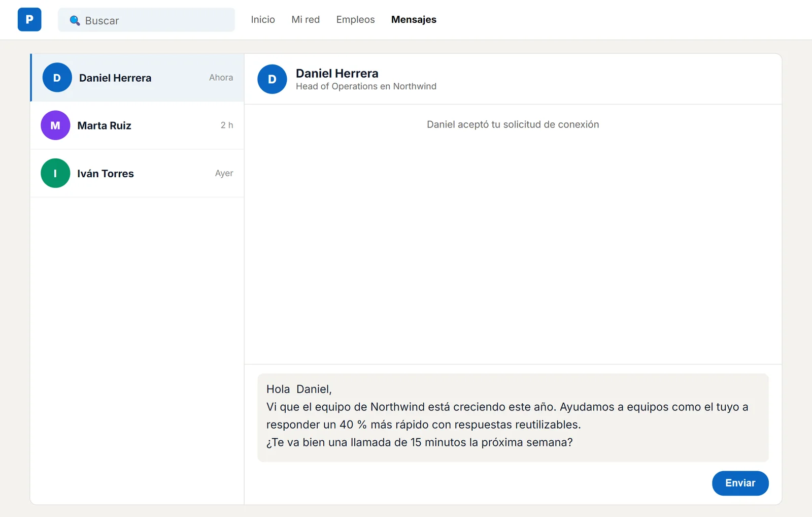Open the Mi red section

tap(306, 20)
